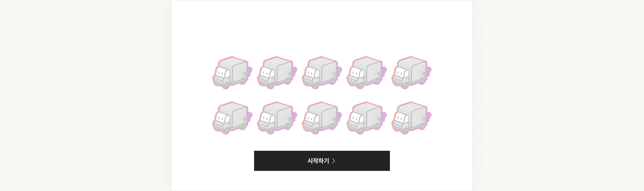Click the 시작하기 start button
Screen dimensions: 644x191
(322, 161)
